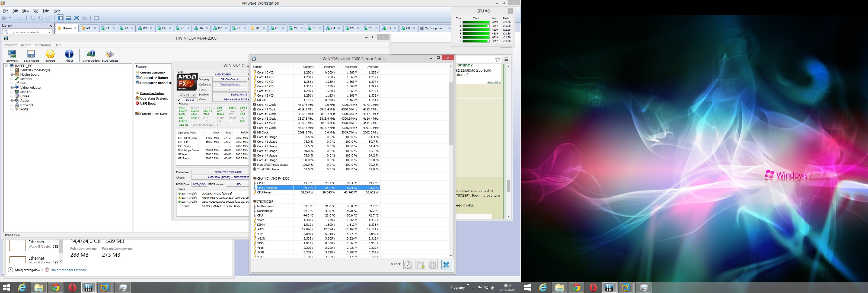The height and width of the screenshot is (293, 868).
Task: Toggle VMware full screen mode button
Action: tap(76, 18)
